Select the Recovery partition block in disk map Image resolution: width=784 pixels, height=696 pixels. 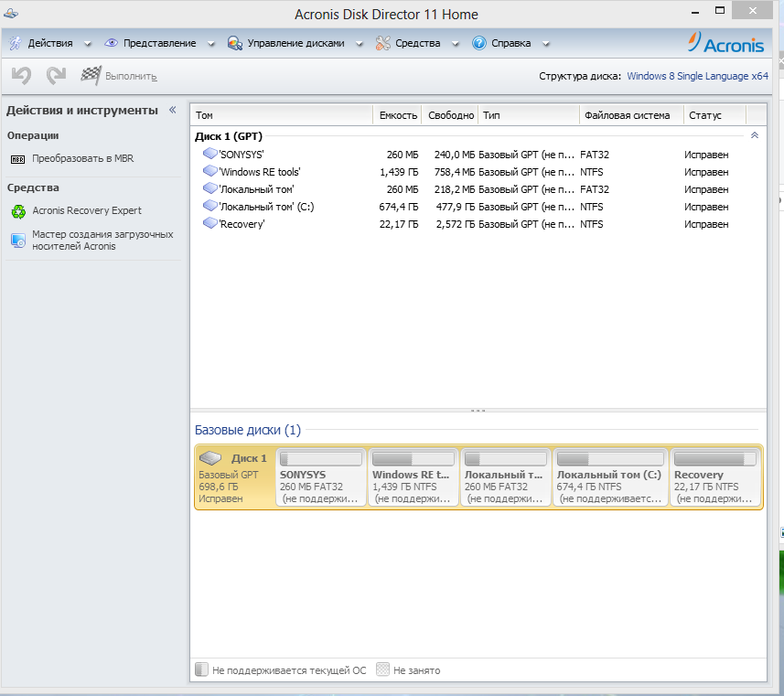[715, 476]
